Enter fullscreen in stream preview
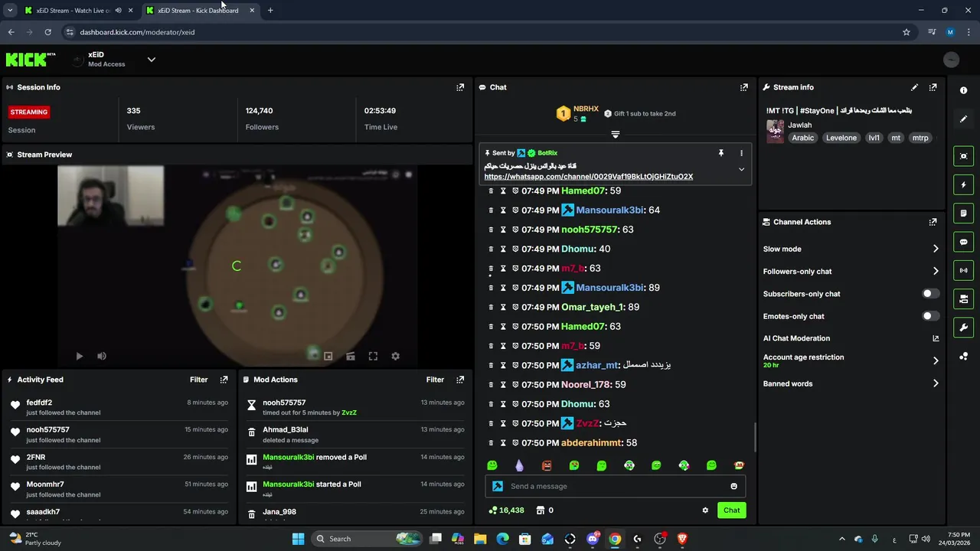 pyautogui.click(x=373, y=356)
